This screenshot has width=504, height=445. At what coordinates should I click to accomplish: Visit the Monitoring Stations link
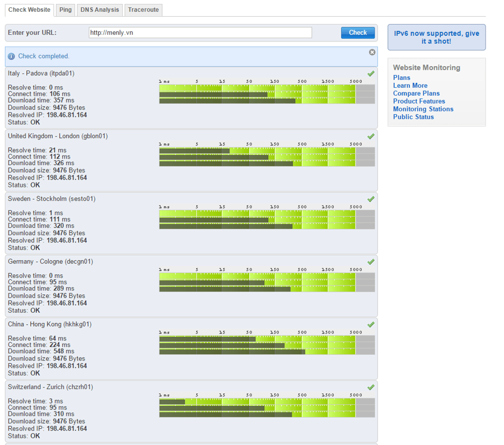pyautogui.click(x=423, y=109)
